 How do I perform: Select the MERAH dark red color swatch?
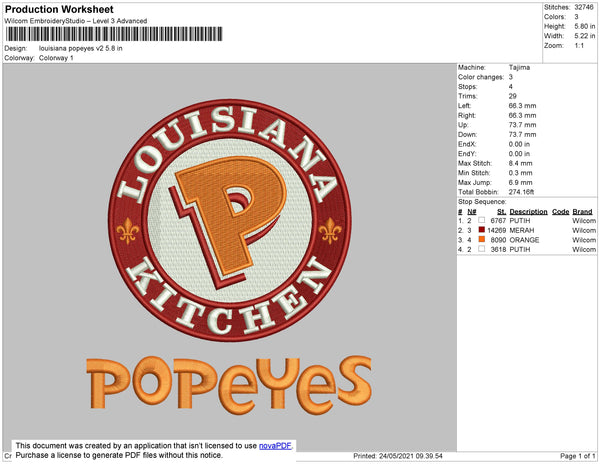[482, 230]
